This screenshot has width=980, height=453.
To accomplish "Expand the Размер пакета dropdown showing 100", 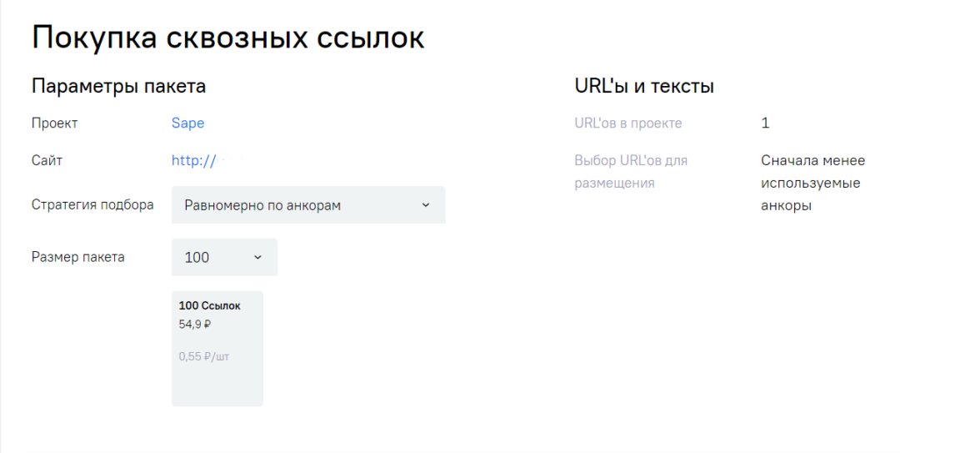I will pos(223,258).
